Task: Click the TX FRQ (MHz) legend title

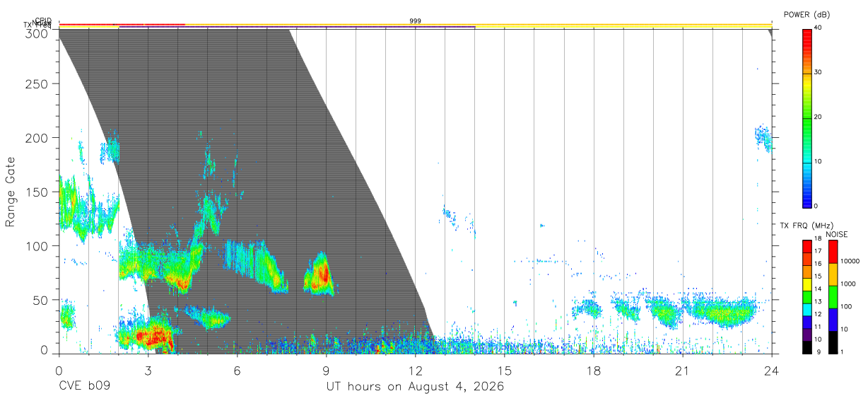Action: tap(807, 226)
